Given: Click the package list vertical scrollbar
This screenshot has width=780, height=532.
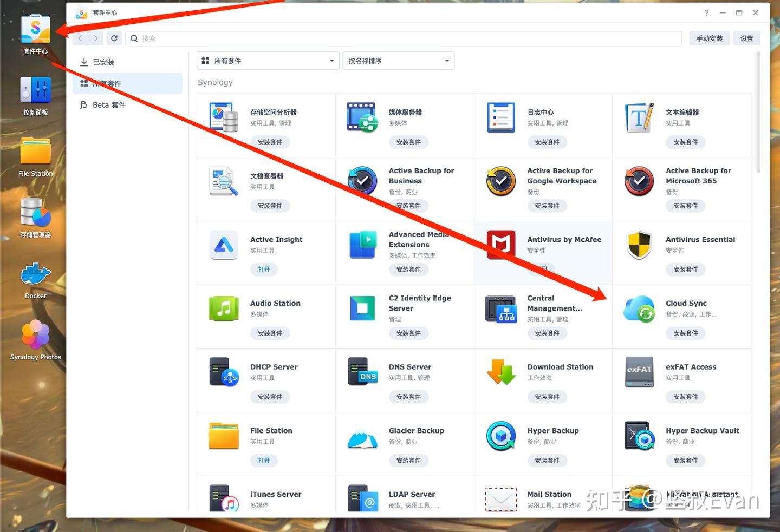Looking at the screenshot, I should coord(758,113).
